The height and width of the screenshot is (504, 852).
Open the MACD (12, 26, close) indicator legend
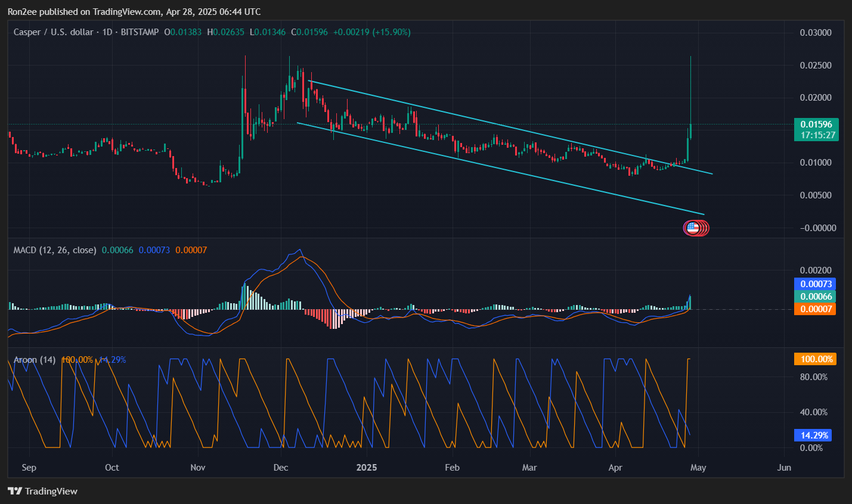pos(54,250)
